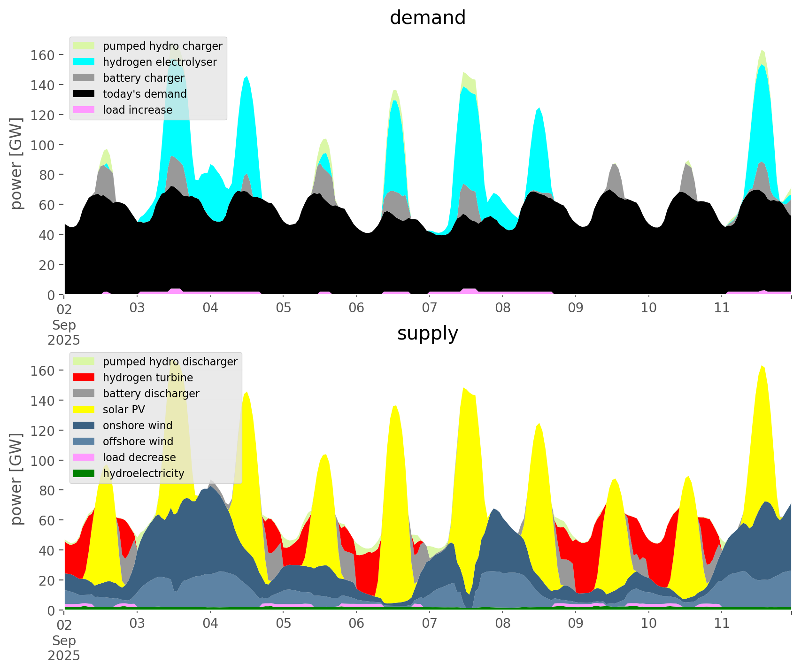Click the cyan hydrogen electrolyser legend swatch
The width and height of the screenshot is (801, 672).
84,62
